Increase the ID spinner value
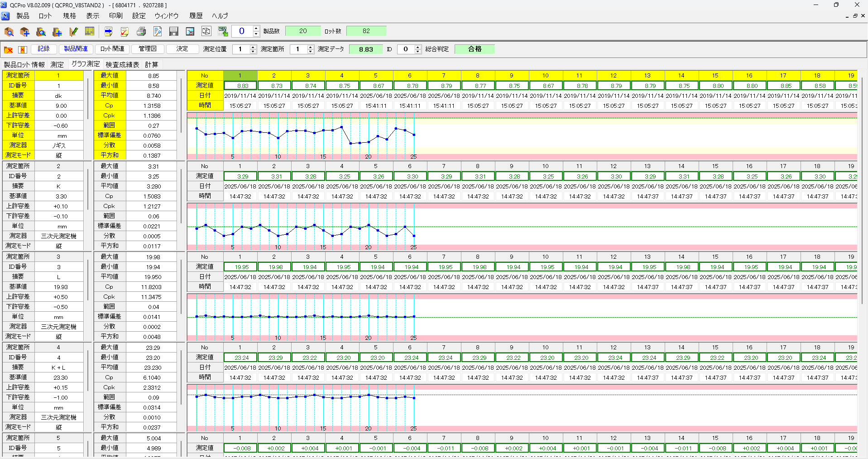The width and height of the screenshot is (868, 459). pyautogui.click(x=418, y=47)
